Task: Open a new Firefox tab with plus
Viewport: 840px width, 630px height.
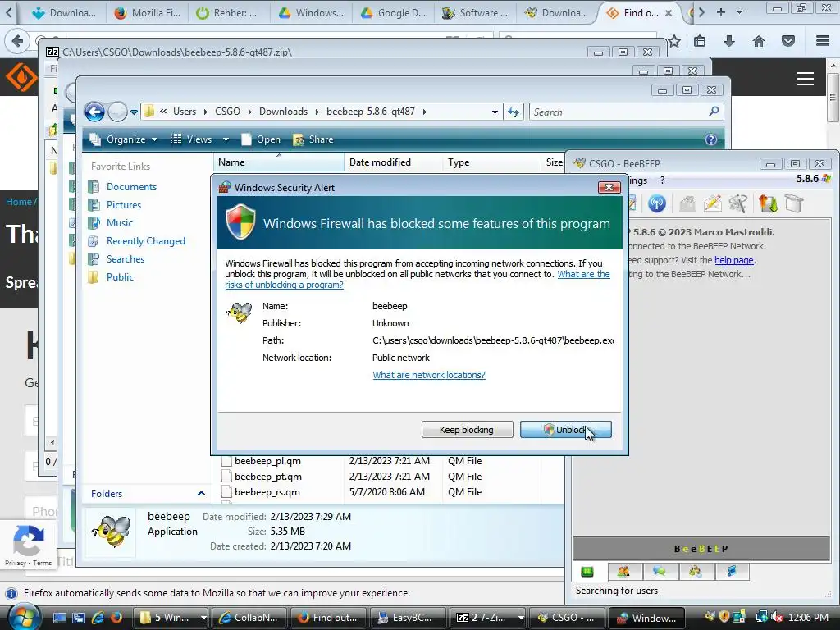Action: pos(721,11)
